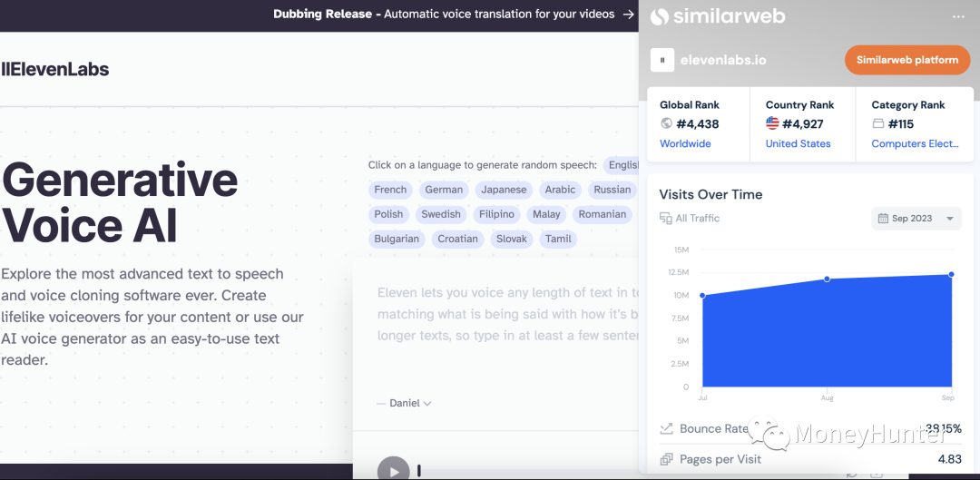980x480 pixels.
Task: Select the Slovak language chip
Action: [x=511, y=239]
